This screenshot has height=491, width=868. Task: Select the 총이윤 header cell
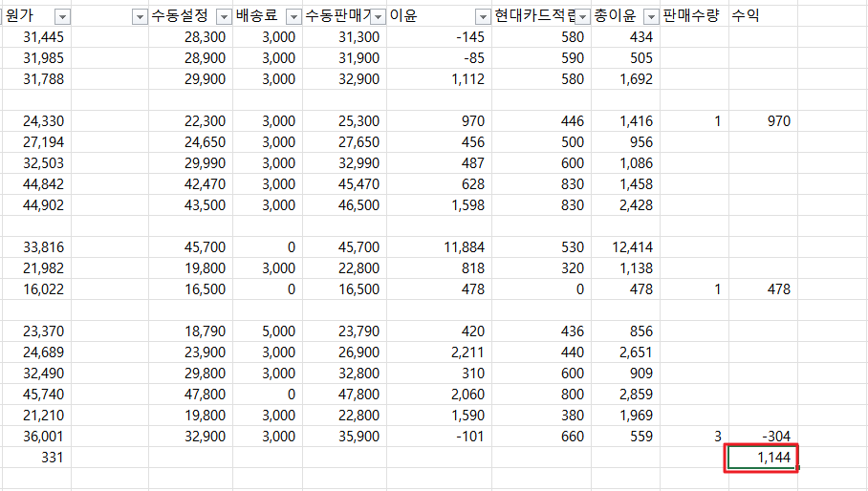click(x=625, y=16)
